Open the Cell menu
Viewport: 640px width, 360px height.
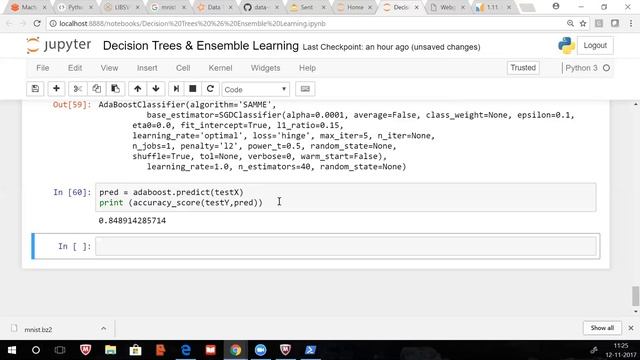click(x=183, y=68)
